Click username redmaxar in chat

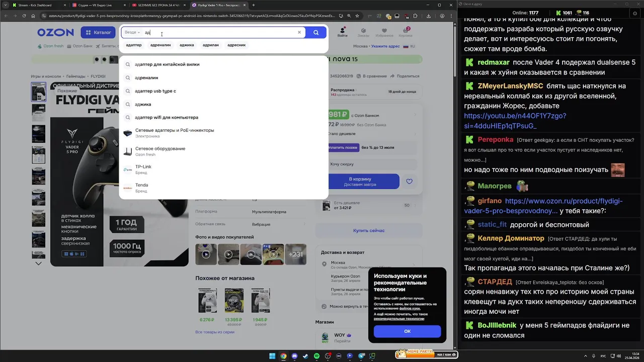(494, 62)
